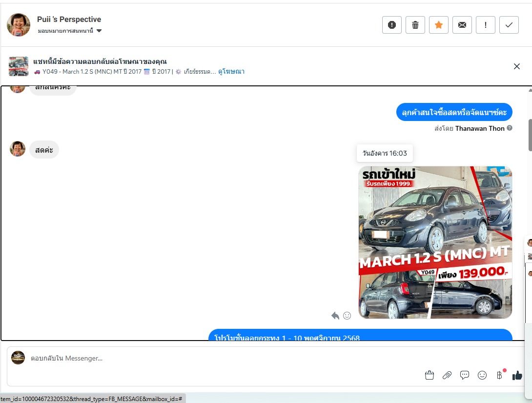Attach a file with paperclip icon
Viewport: 532px width, 403px height.
(x=447, y=375)
